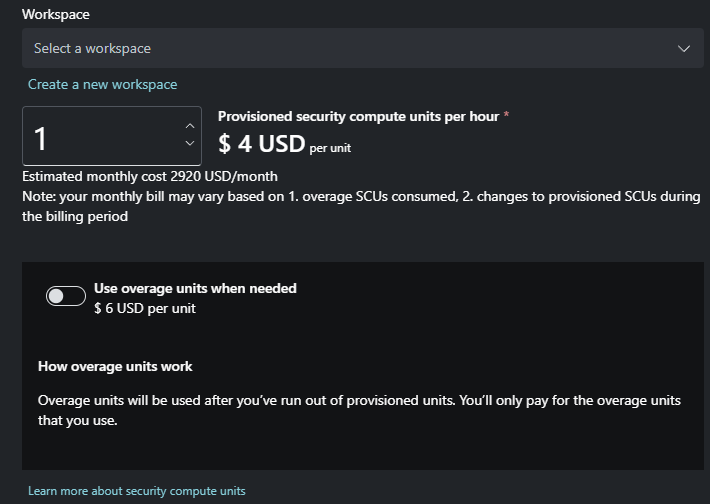Open "Learn more about security compute units"
Image resolution: width=710 pixels, height=504 pixels.
pyautogui.click(x=136, y=491)
